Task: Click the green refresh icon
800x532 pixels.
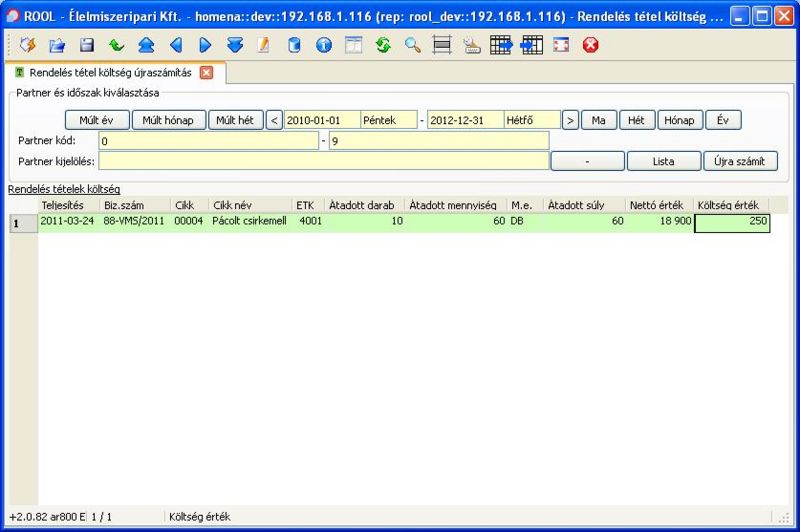Action: tap(382, 45)
